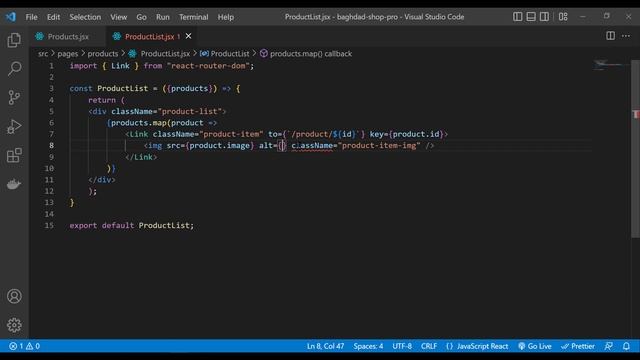This screenshot has width=640, height=360.
Task: Switch to the Products.jsx tab
Action: pos(67,36)
